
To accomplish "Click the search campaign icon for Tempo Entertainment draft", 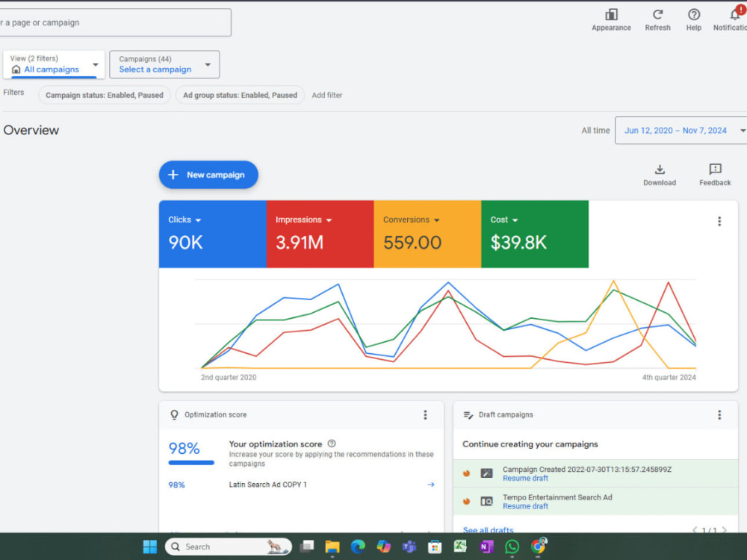I will (486, 501).
